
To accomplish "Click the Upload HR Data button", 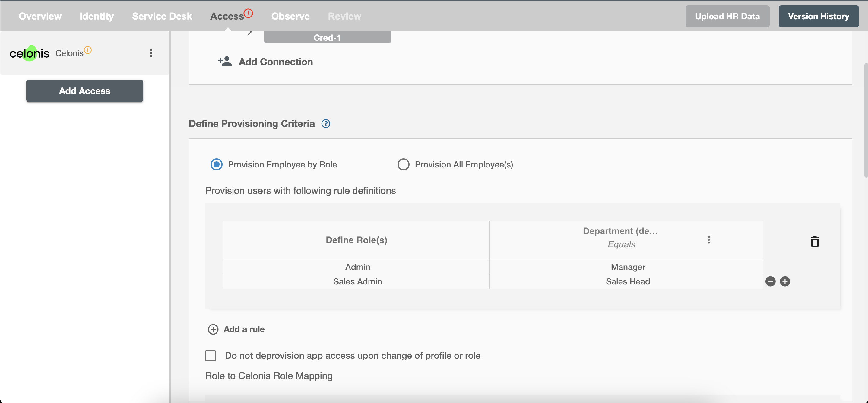I will (727, 15).
